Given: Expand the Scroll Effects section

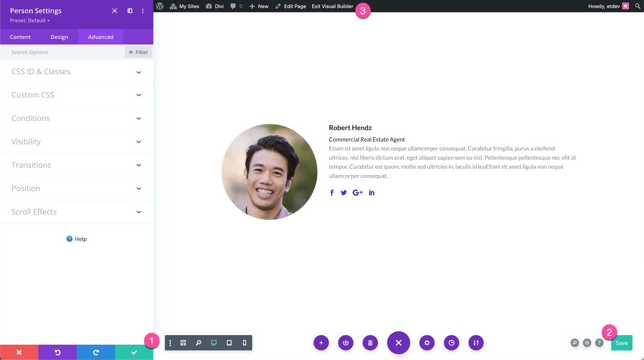Looking at the screenshot, I should 76,211.
